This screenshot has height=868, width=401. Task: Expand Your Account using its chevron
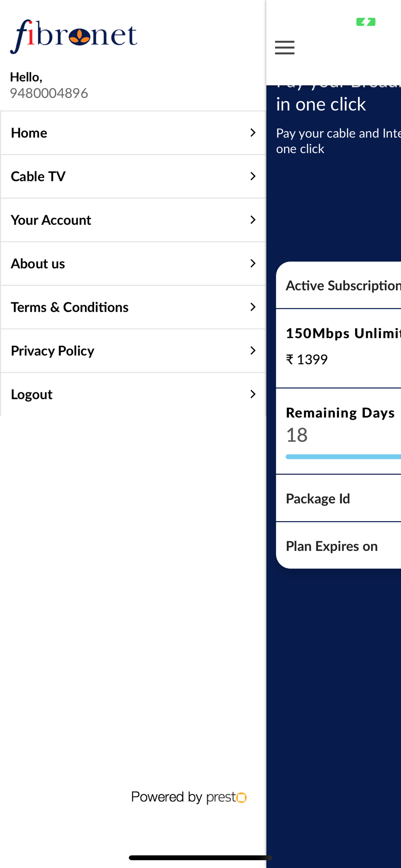click(253, 220)
